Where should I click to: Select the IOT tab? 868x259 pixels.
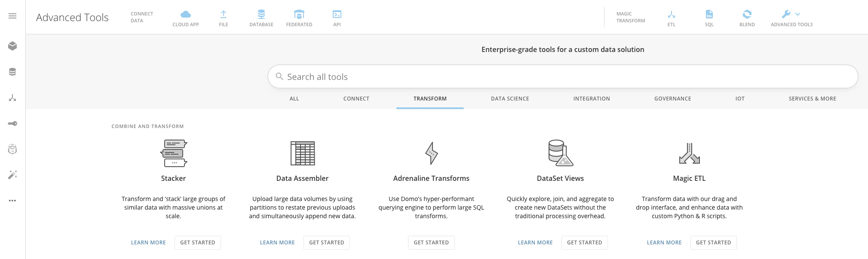(740, 98)
